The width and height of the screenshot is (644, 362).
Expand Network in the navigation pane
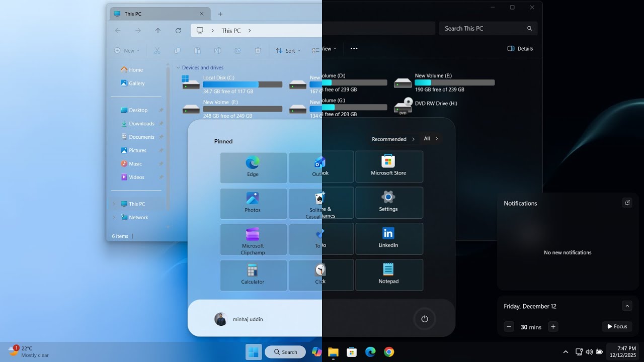(x=114, y=217)
